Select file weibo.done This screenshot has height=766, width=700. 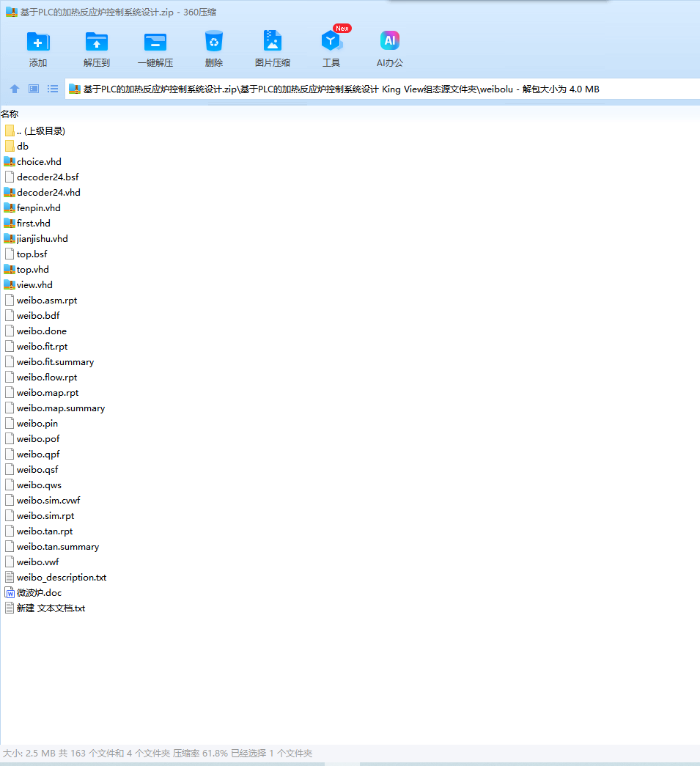point(36,331)
